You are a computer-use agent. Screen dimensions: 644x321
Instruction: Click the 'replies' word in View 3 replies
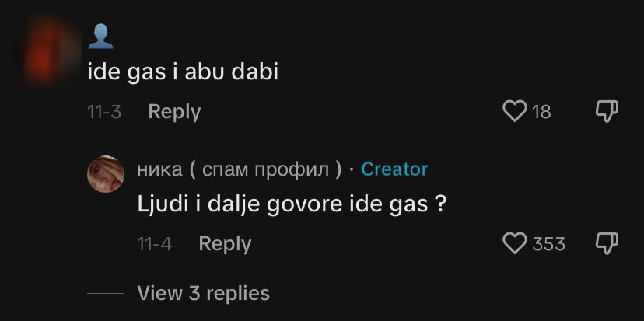click(x=238, y=294)
